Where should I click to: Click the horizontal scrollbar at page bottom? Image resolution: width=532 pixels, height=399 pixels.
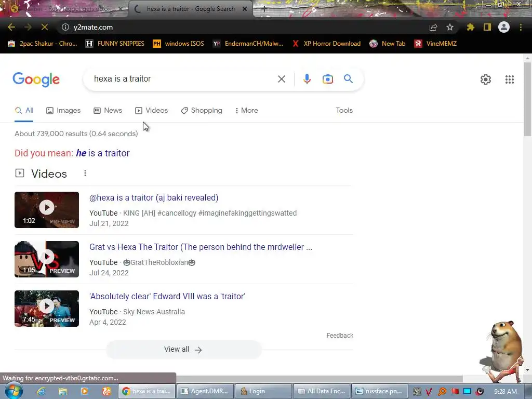pos(319,379)
